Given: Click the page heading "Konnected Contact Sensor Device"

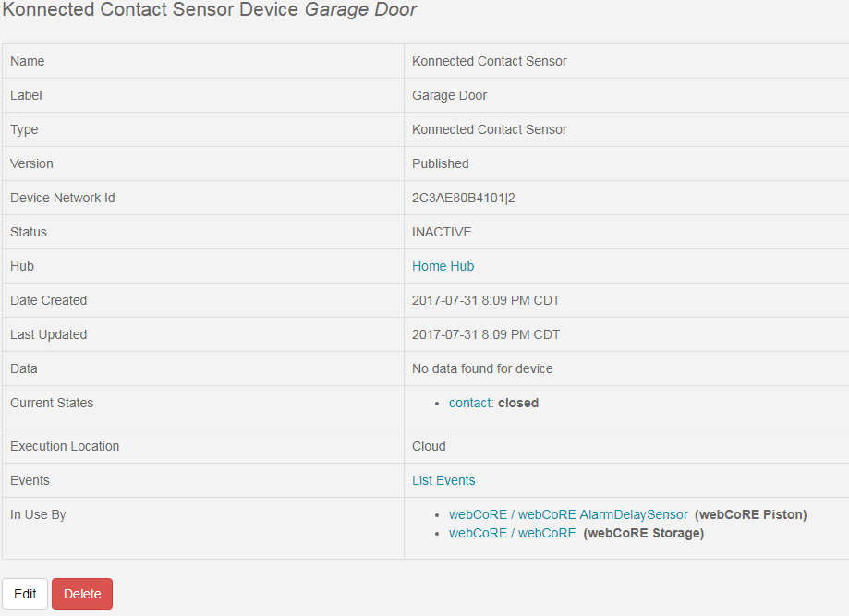Looking at the screenshot, I should (x=152, y=10).
